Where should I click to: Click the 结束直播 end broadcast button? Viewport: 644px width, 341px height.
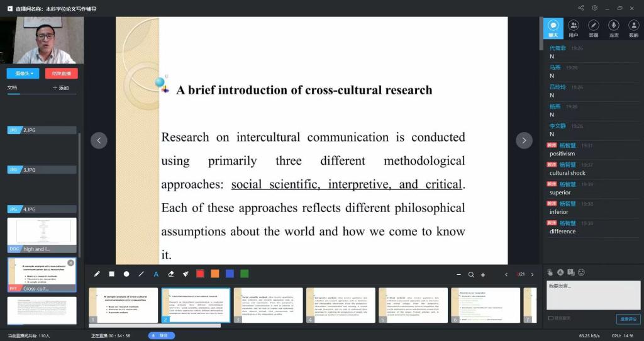(x=61, y=74)
